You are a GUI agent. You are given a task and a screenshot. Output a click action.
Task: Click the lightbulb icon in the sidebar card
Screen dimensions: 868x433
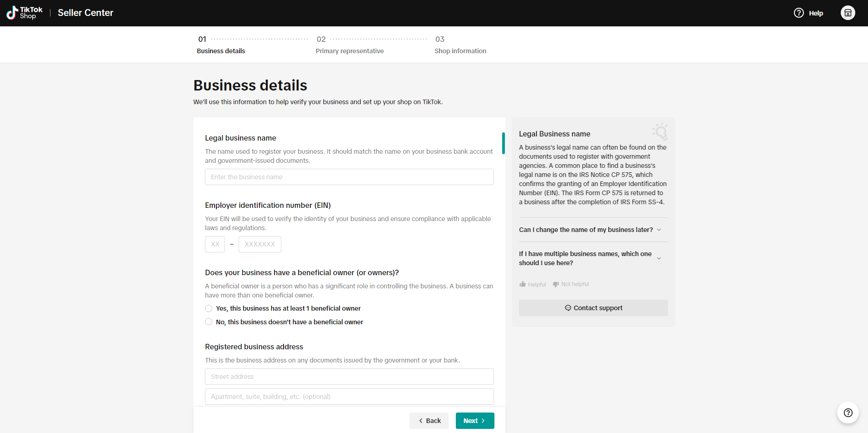click(x=660, y=131)
